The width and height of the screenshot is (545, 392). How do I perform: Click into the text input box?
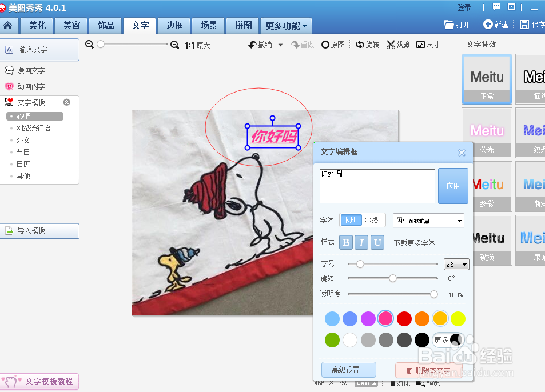point(377,186)
